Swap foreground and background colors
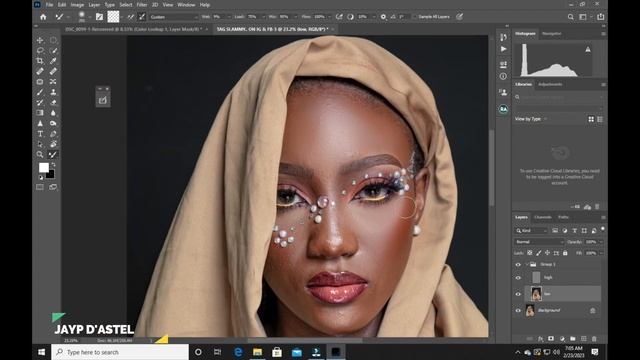This screenshot has width=640, height=360. 53,164
